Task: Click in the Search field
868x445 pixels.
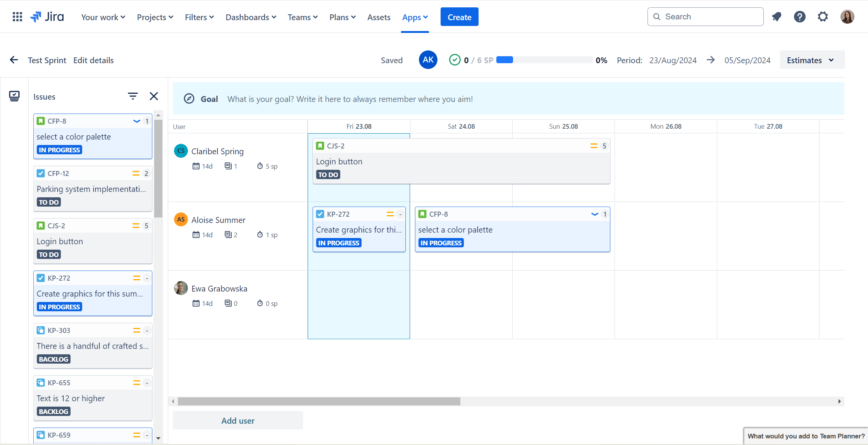Action: coord(706,17)
